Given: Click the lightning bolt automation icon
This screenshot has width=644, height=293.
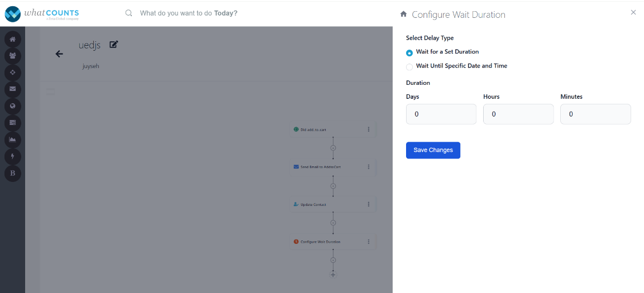Looking at the screenshot, I should 12,156.
